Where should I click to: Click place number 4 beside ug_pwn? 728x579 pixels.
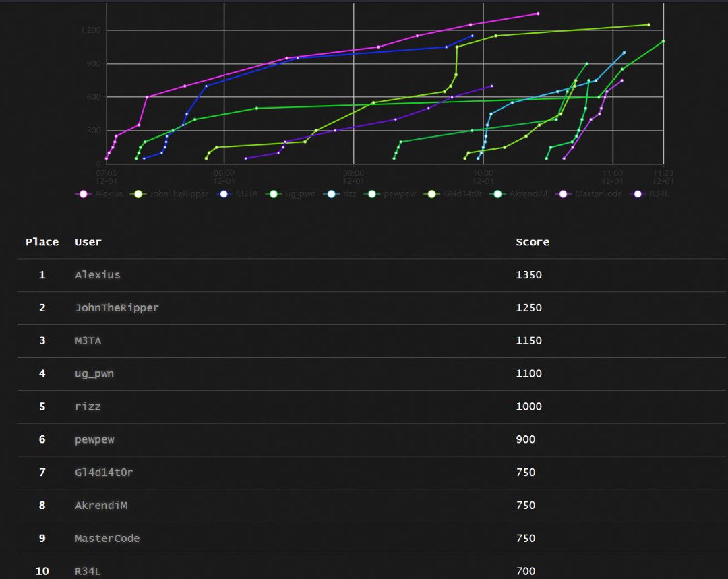(x=42, y=374)
